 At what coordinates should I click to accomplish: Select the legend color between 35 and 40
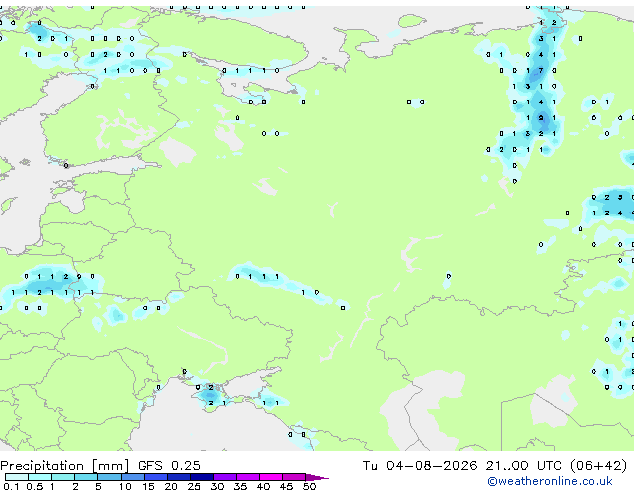pos(248,477)
